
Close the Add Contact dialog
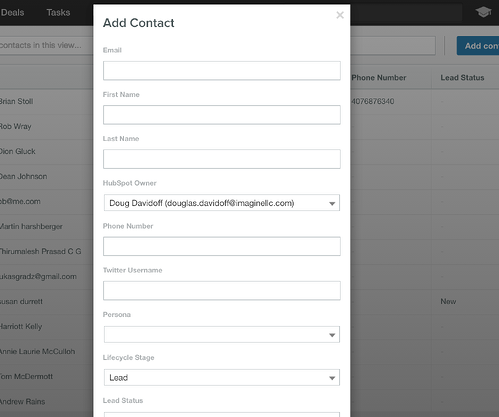coord(340,15)
